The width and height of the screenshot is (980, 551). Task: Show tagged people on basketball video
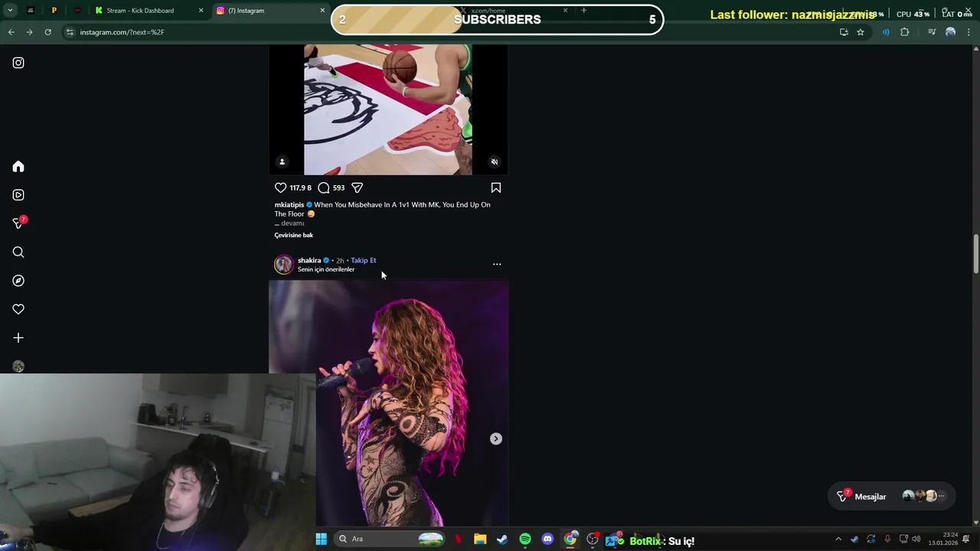tap(282, 162)
